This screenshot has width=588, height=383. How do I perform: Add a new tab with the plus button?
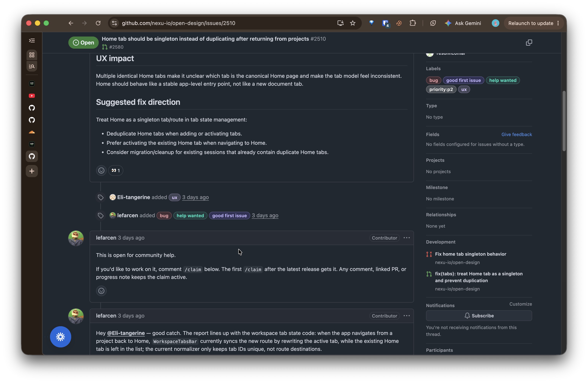(32, 171)
